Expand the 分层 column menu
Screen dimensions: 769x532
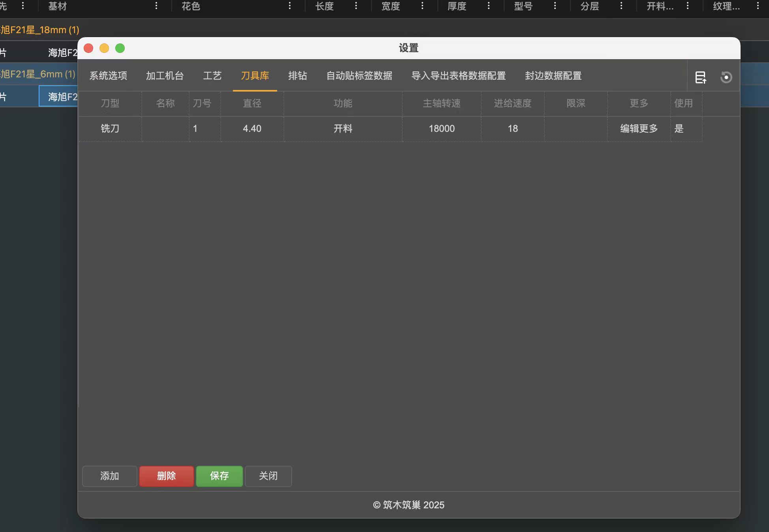click(621, 6)
